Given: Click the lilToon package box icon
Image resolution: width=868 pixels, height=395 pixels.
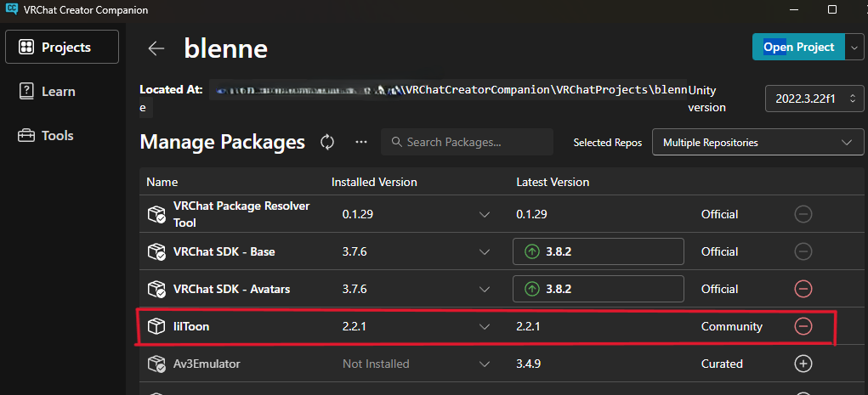Looking at the screenshot, I should 156,326.
